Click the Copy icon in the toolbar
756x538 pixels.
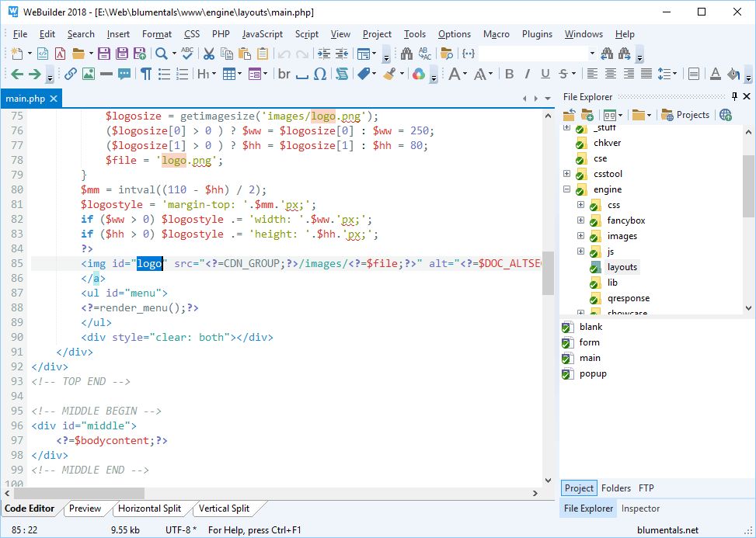[226, 54]
